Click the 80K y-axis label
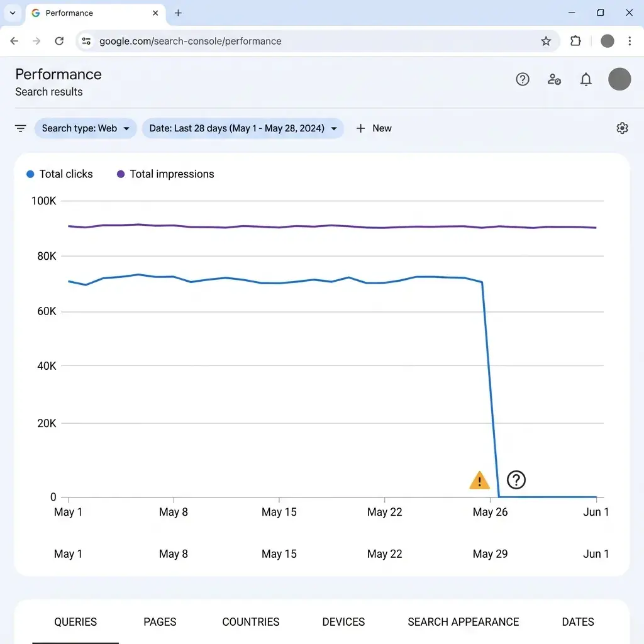The width and height of the screenshot is (644, 644). (x=47, y=257)
